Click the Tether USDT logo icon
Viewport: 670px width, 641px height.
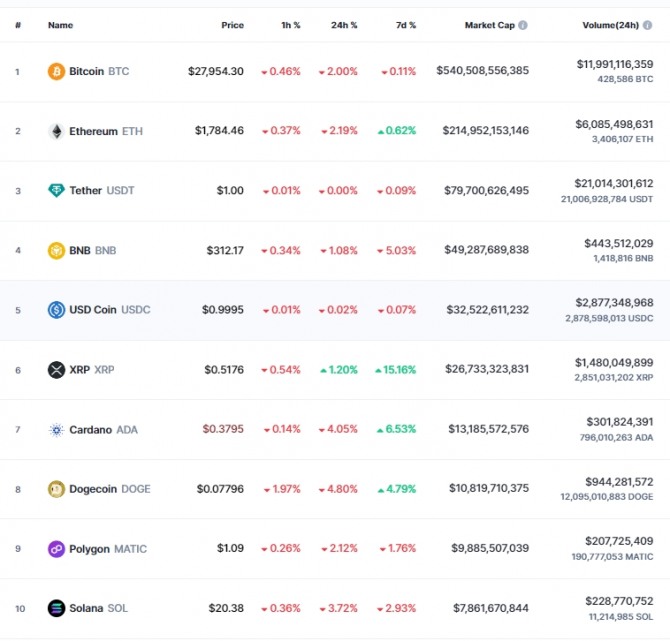click(x=56, y=191)
